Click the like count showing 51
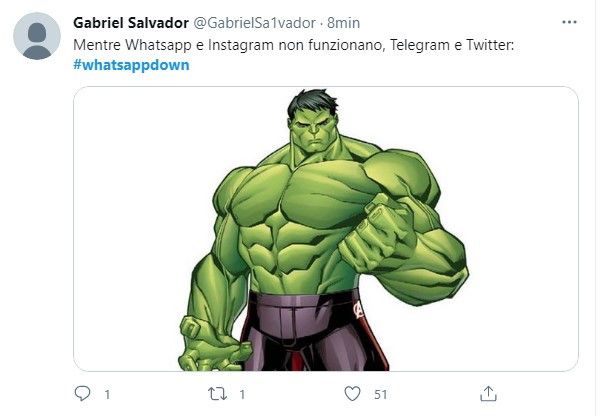This screenshot has height=416, width=611. coord(380,395)
